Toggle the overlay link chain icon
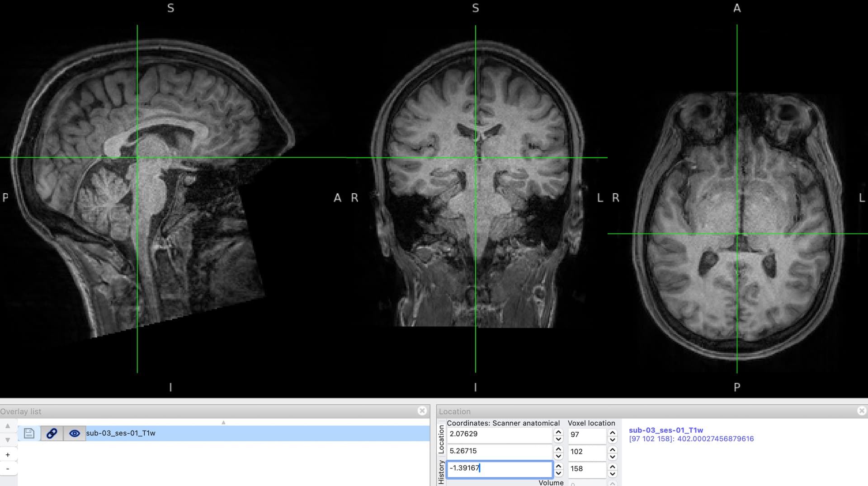The height and width of the screenshot is (486, 868). pos(52,433)
